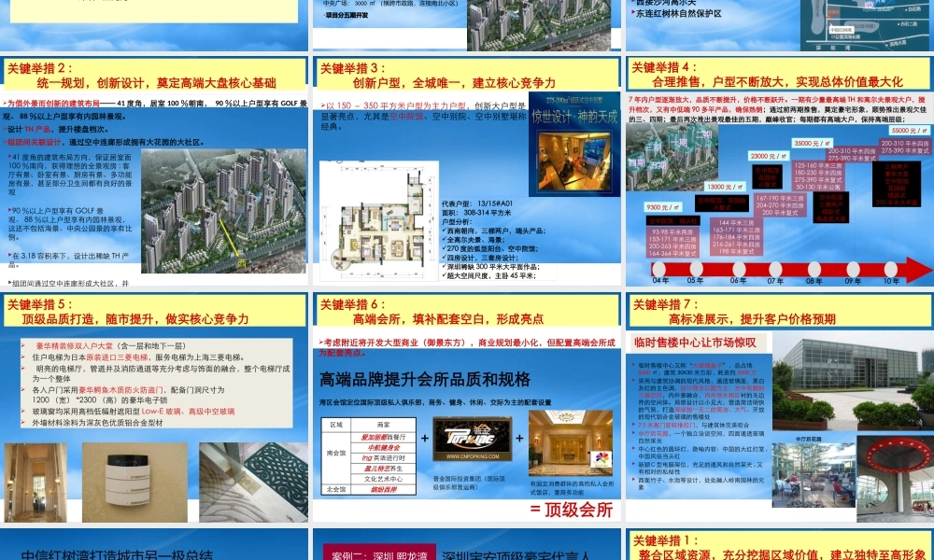Click the 35000元/㎡ price tag

tap(813, 143)
